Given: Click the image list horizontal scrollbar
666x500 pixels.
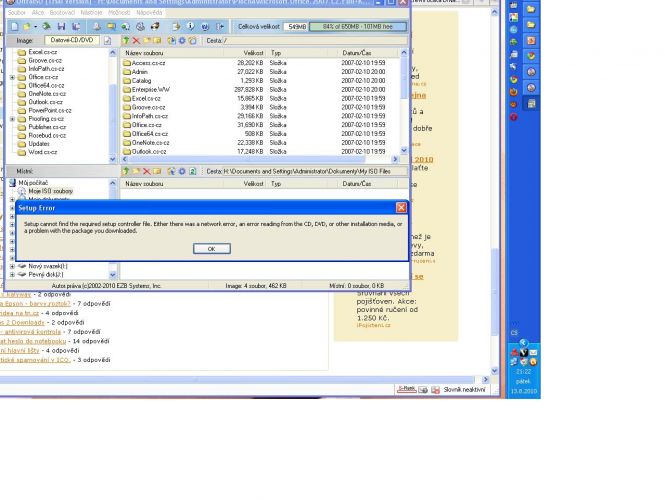Looking at the screenshot, I should click(246, 159).
